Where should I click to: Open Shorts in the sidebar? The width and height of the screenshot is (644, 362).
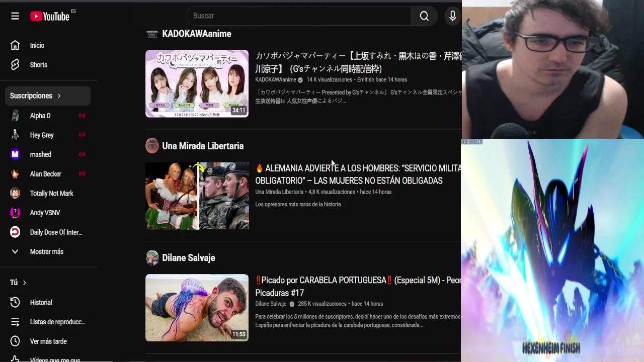click(x=48, y=65)
